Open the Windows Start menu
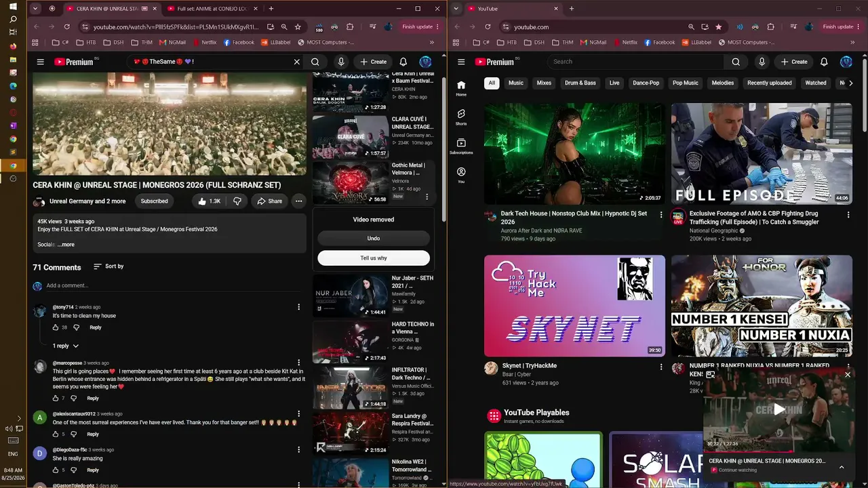The height and width of the screenshot is (488, 868). tap(13, 6)
